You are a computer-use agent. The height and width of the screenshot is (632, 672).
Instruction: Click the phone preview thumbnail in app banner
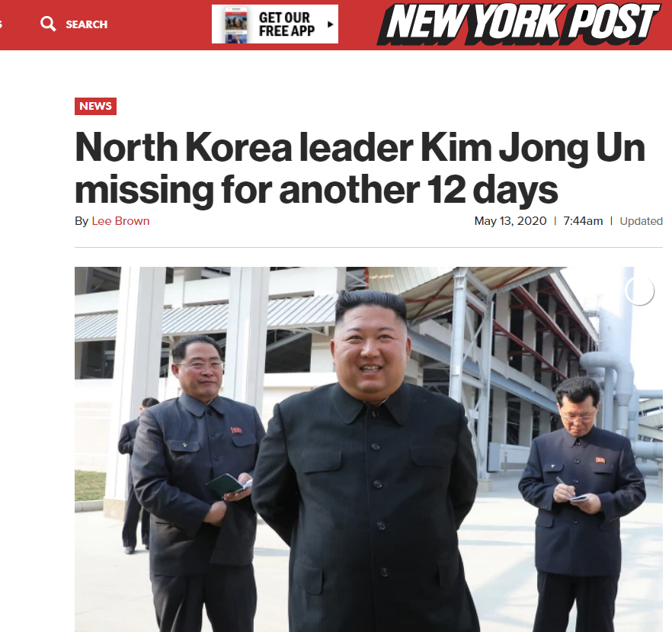236,24
